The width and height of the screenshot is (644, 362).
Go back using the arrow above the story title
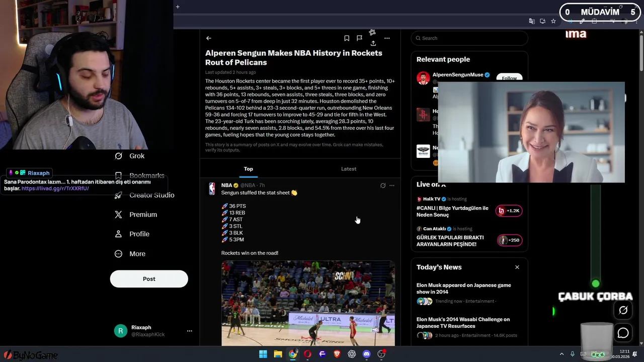(208, 38)
